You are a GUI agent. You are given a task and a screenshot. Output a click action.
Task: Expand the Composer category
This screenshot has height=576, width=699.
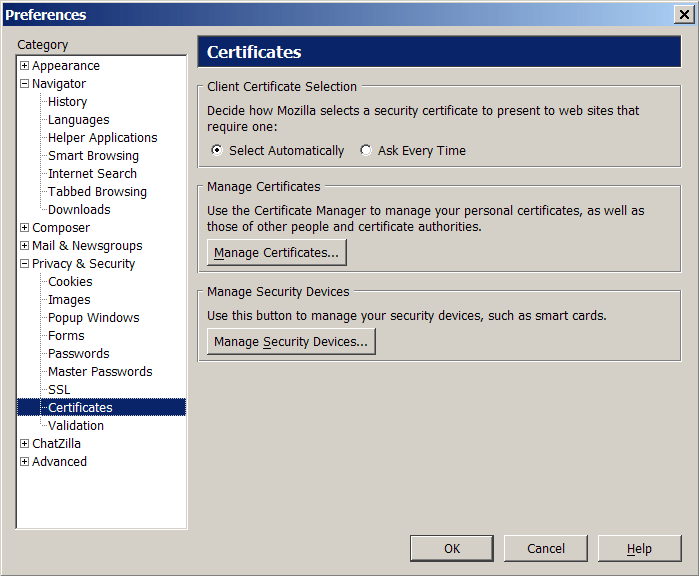click(x=25, y=227)
